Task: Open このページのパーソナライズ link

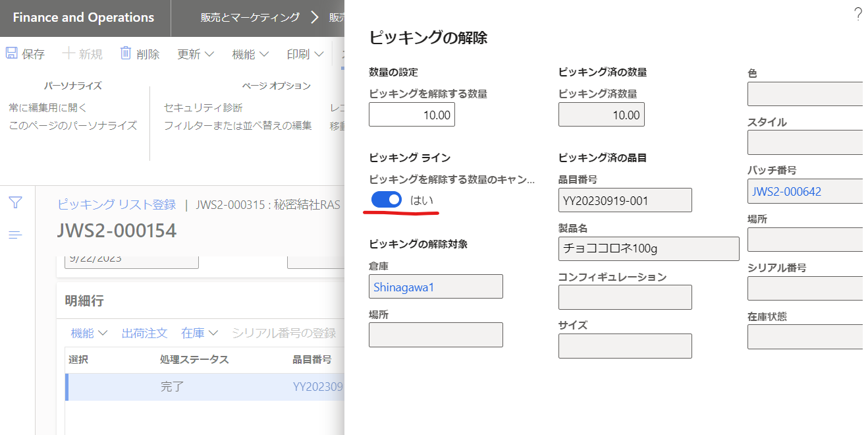Action: point(73,125)
